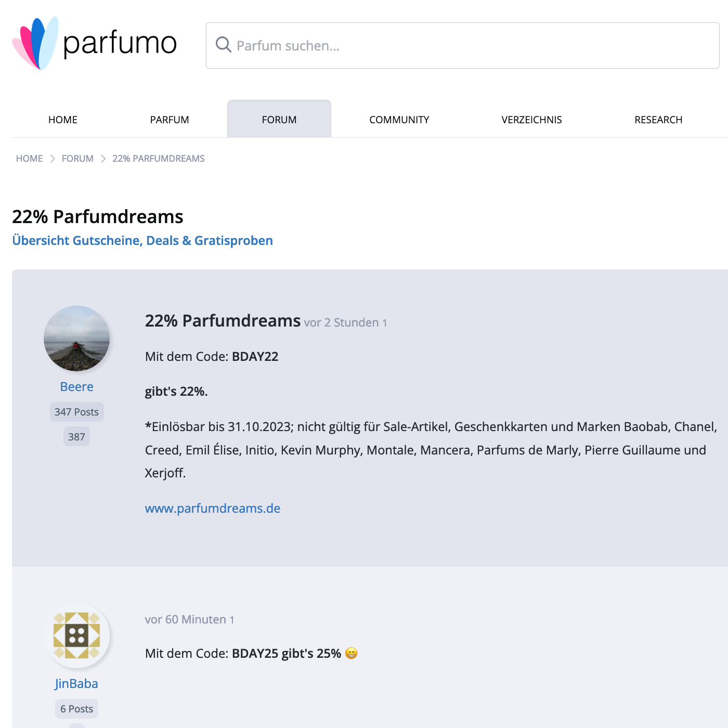Click the parfumo logo
The height and width of the screenshot is (728, 728).
pos(95,44)
